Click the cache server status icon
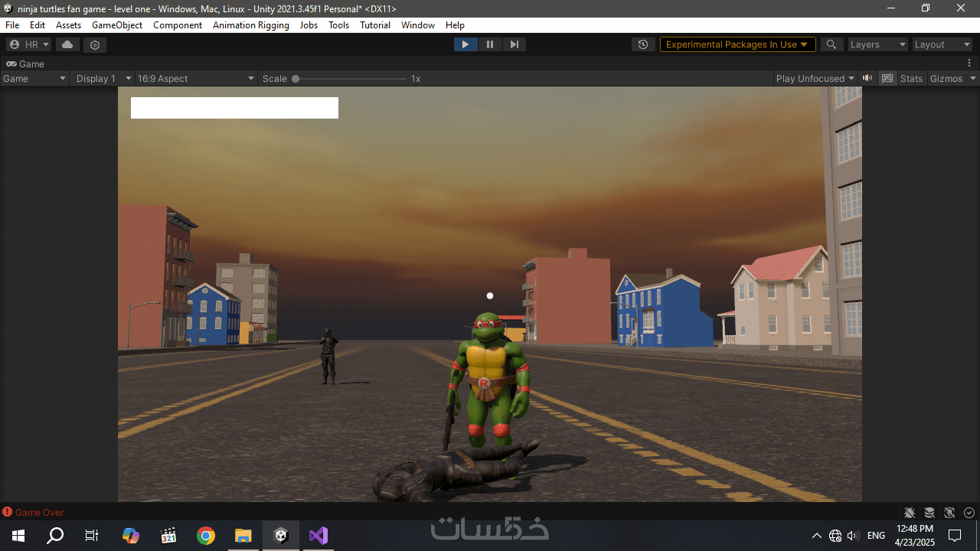980x551 pixels. [929, 513]
